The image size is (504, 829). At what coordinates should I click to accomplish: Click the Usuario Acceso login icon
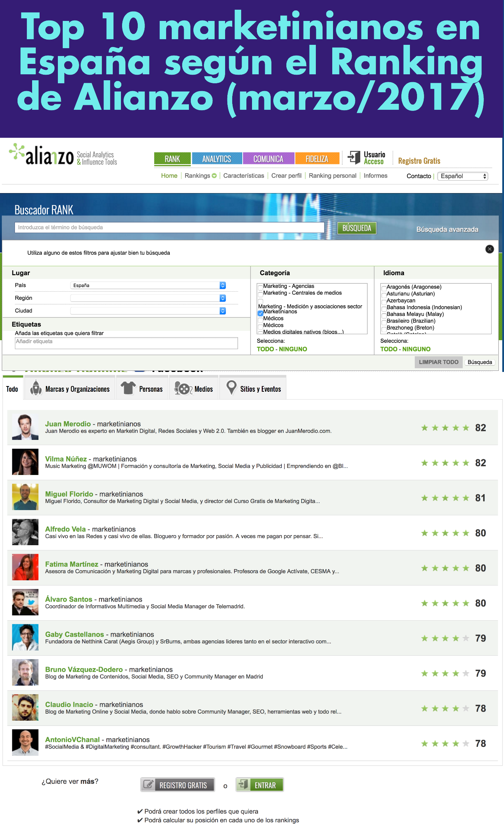pos(354,157)
